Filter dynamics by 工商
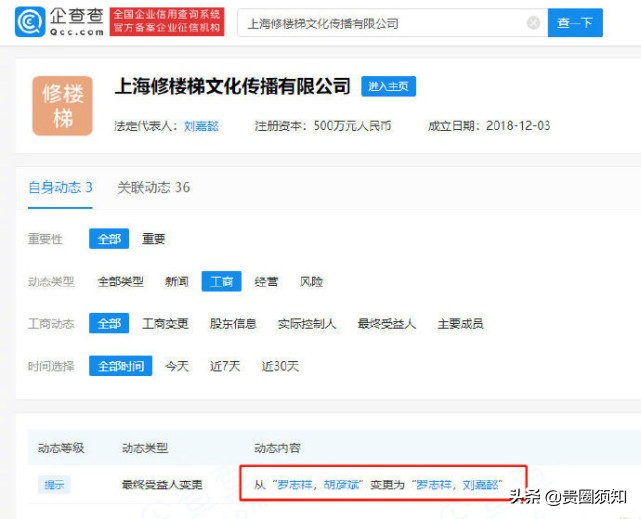The width and height of the screenshot is (641, 519). point(221,281)
